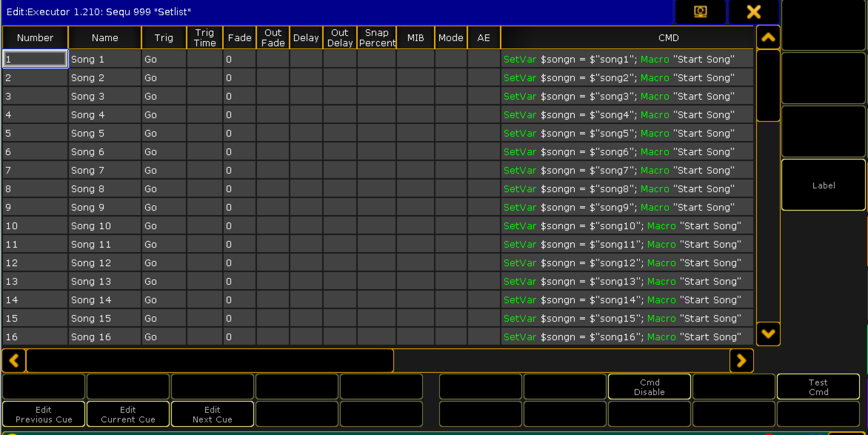Click the Go trigger cell for Song 7
Viewport: 868px width, 435px height.
coord(164,170)
